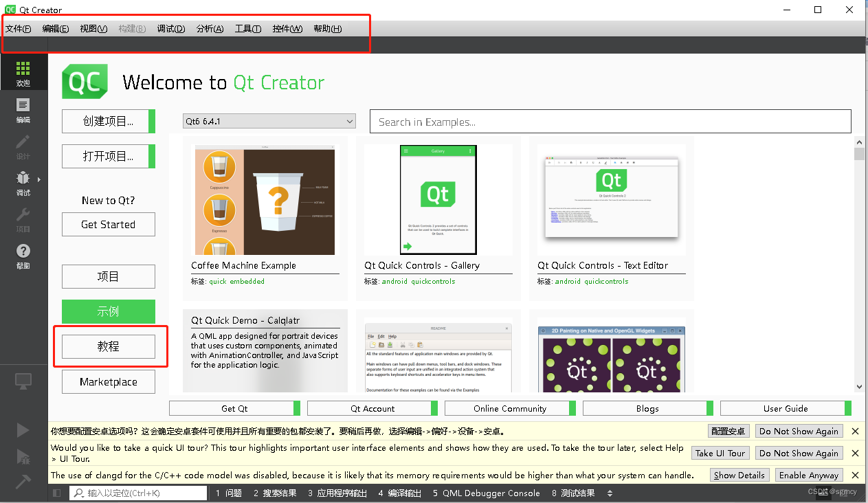The height and width of the screenshot is (503, 868).
Task: Click the Take UI Tour button
Action: click(x=720, y=454)
